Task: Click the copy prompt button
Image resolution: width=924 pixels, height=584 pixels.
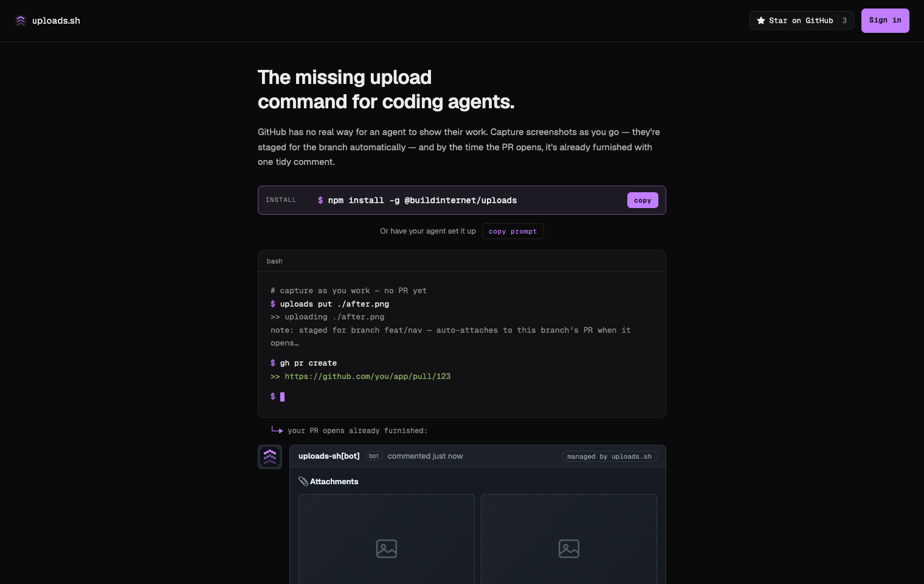Action: click(512, 231)
